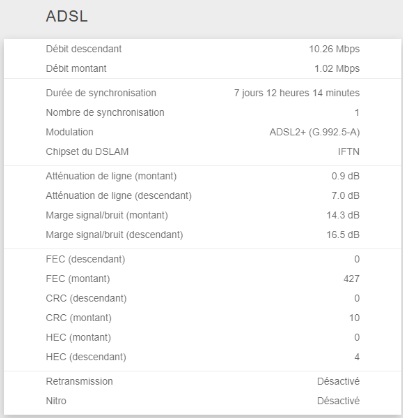Click the ADSL section heading
Screen dimensions: 403x418
(x=67, y=16)
